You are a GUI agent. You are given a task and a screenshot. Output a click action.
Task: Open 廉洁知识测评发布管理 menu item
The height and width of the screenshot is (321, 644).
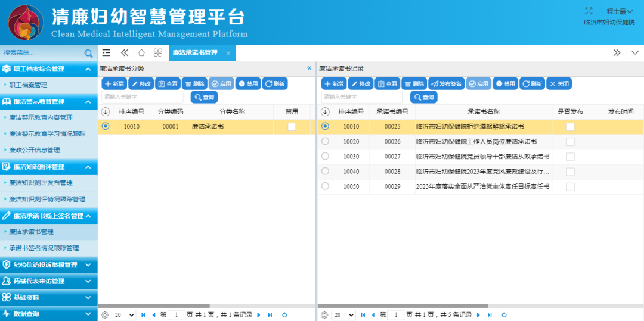pos(49,183)
